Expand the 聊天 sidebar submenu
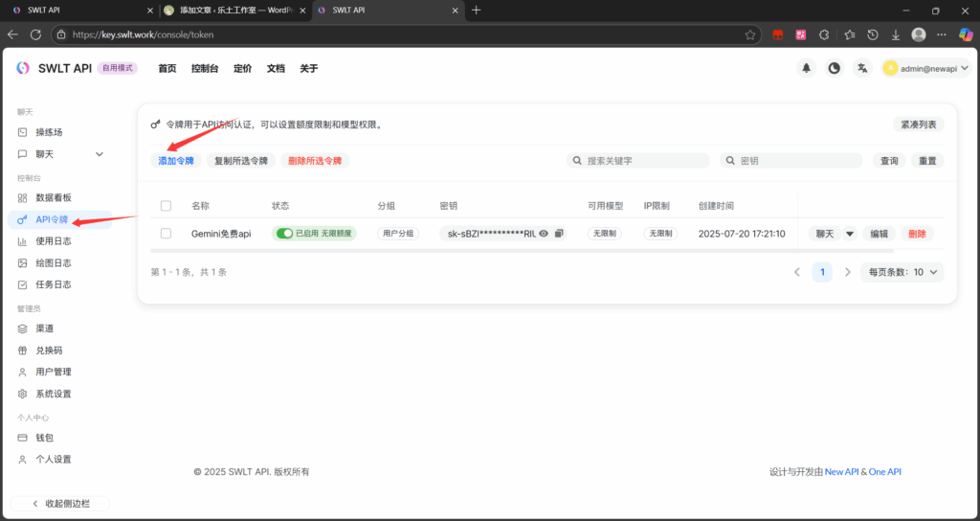The width and height of the screenshot is (980, 521). (x=100, y=154)
